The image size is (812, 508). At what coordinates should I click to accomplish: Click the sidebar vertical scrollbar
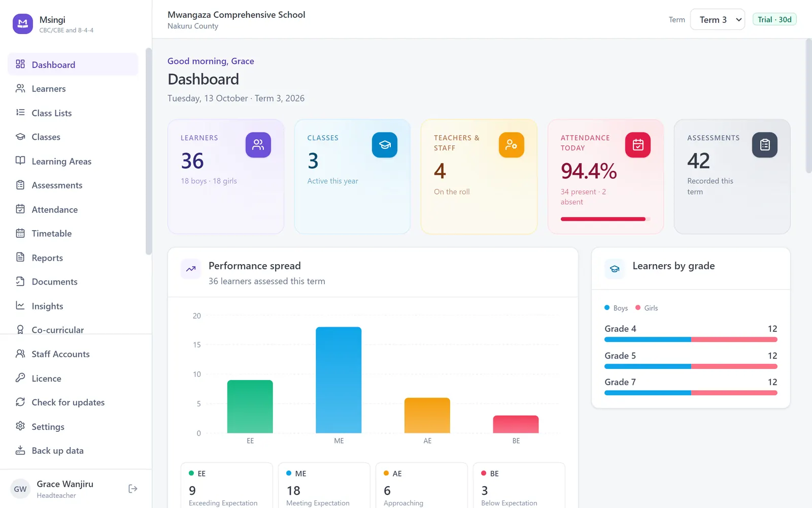click(x=149, y=151)
